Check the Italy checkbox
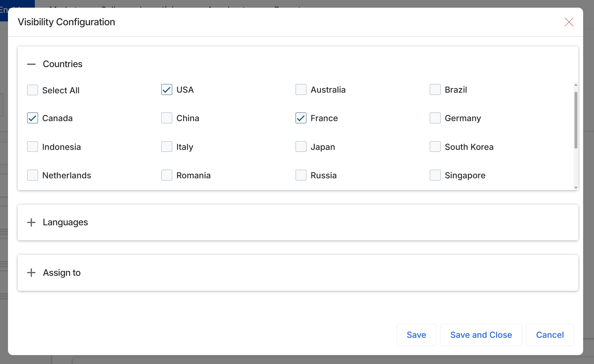This screenshot has height=364, width=594. tap(167, 147)
